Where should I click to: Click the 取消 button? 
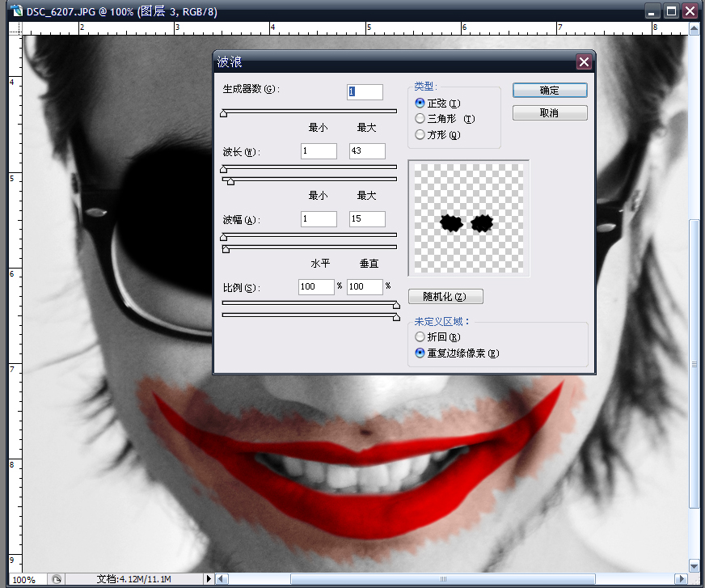550,113
